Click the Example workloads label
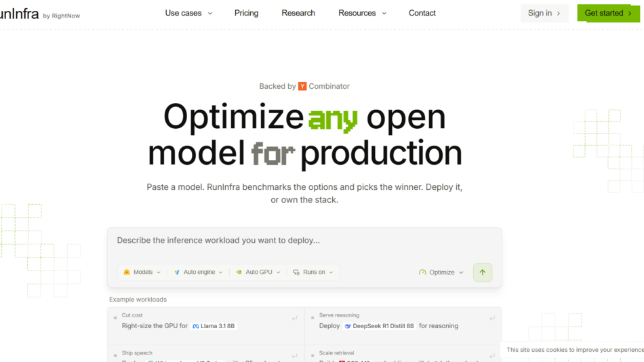The image size is (644, 362). tap(138, 300)
